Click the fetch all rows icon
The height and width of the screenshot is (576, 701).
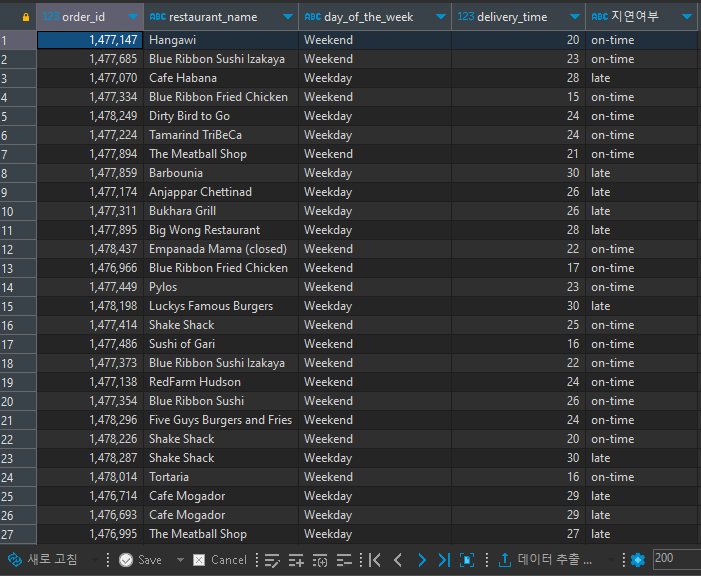pyautogui.click(x=467, y=560)
